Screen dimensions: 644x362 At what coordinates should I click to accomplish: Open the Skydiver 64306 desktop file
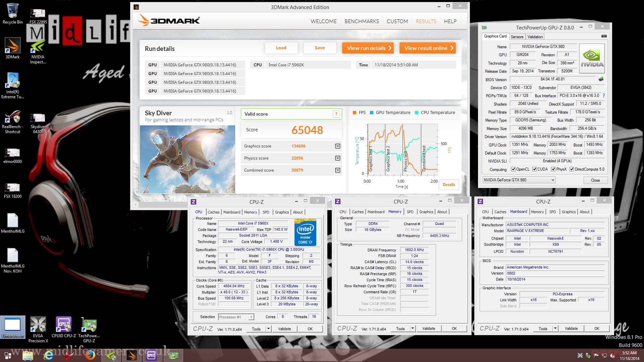pos(38,123)
